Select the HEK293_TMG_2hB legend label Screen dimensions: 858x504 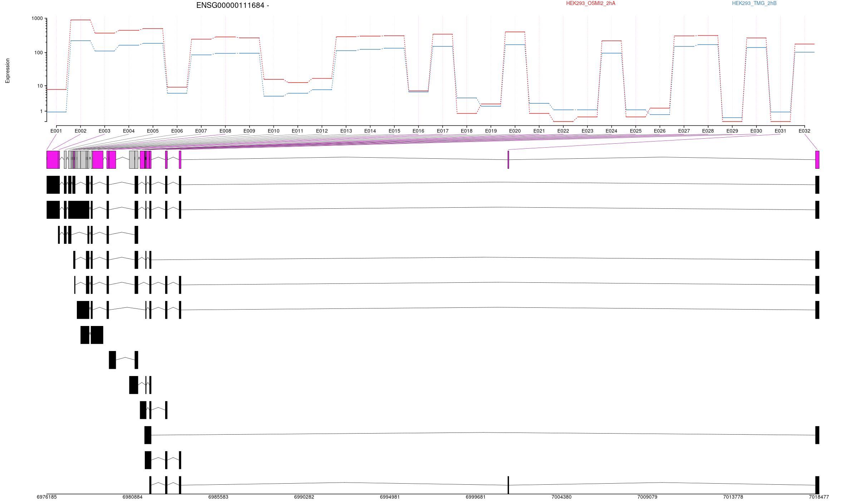[754, 3]
